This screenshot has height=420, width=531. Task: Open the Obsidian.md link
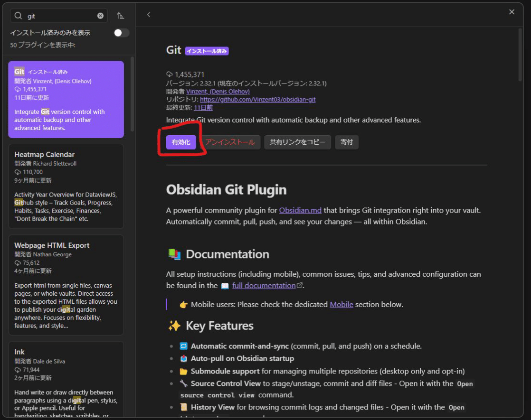pyautogui.click(x=300, y=210)
